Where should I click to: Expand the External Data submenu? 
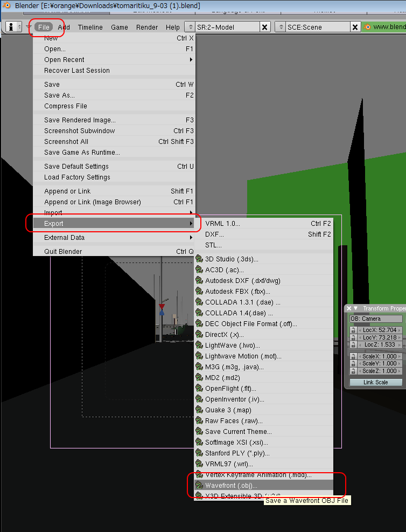click(x=114, y=238)
